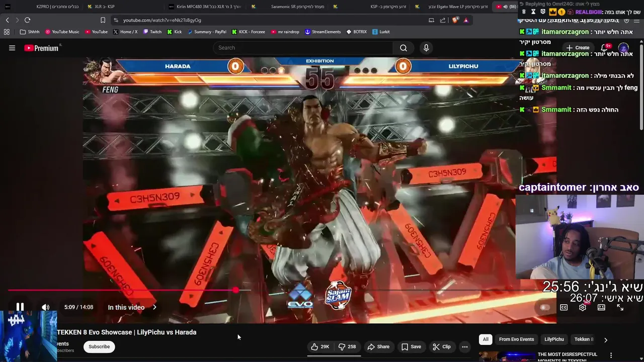Image resolution: width=644 pixels, height=362 pixels.
Task: Open the account avatar menu
Action: point(623,48)
